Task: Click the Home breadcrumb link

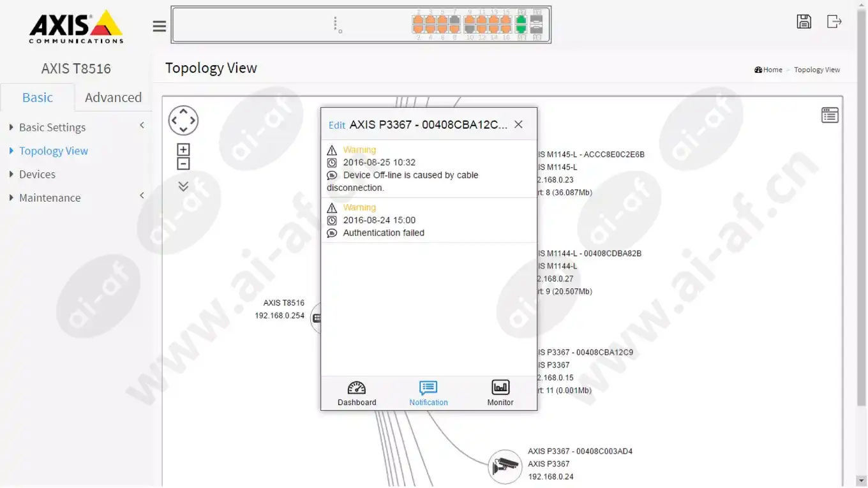Action: pyautogui.click(x=768, y=70)
